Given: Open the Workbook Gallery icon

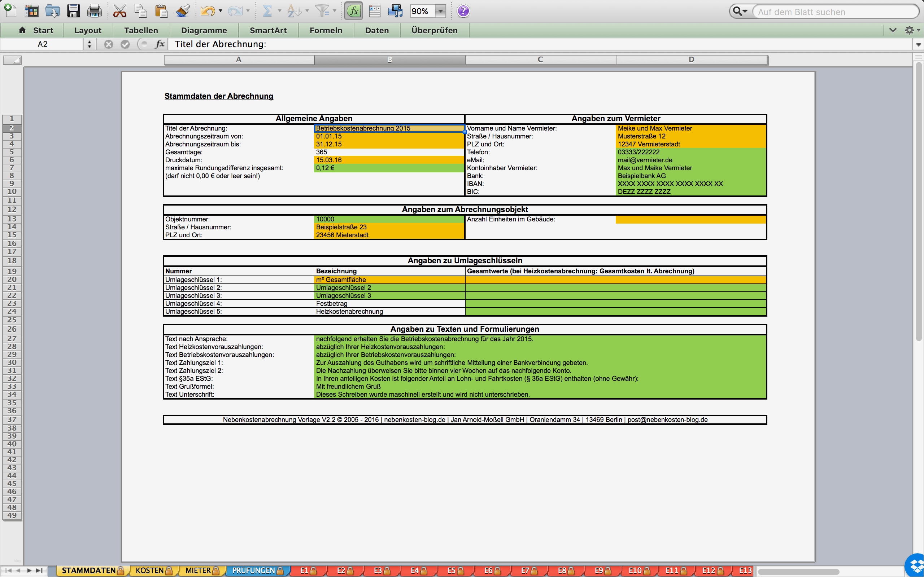Looking at the screenshot, I should tap(31, 11).
